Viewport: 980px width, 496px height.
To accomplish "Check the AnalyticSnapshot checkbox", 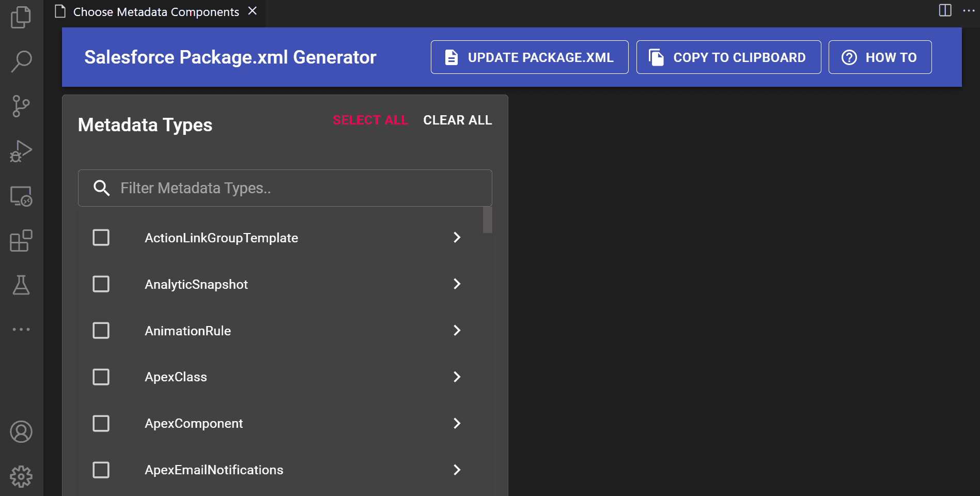I will [101, 284].
